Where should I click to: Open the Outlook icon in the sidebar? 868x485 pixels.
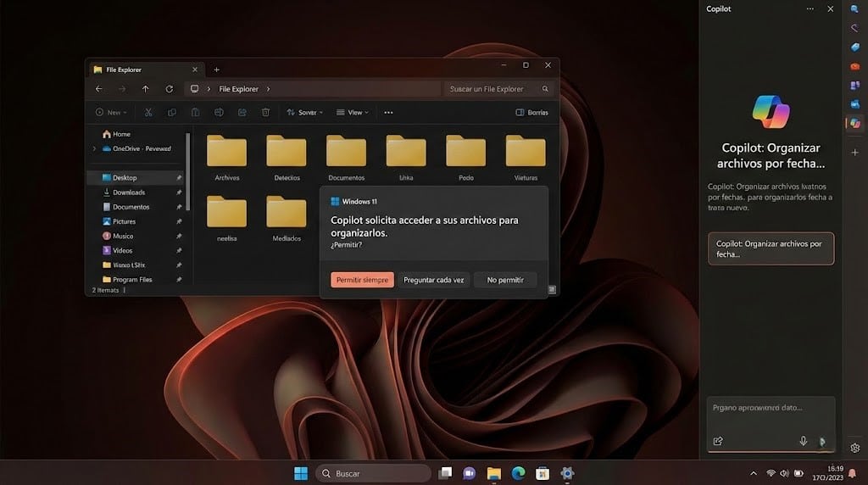(x=854, y=103)
